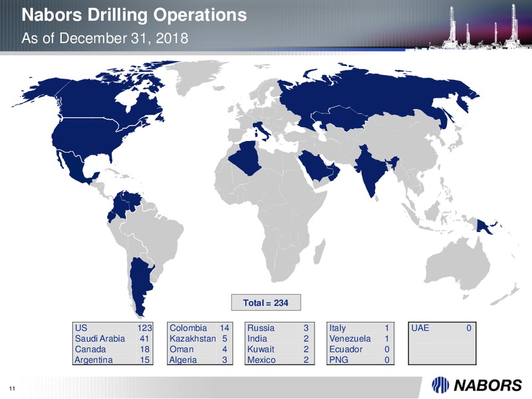Screen dimensions: 532x399
Task: Click the value '14' for Colombia
Action: click(x=224, y=328)
